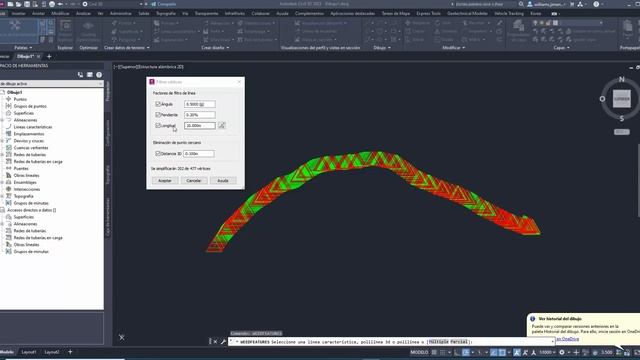The width and height of the screenshot is (640, 360).
Task: Select Superficies under Dibujo1
Action: (x=24, y=113)
